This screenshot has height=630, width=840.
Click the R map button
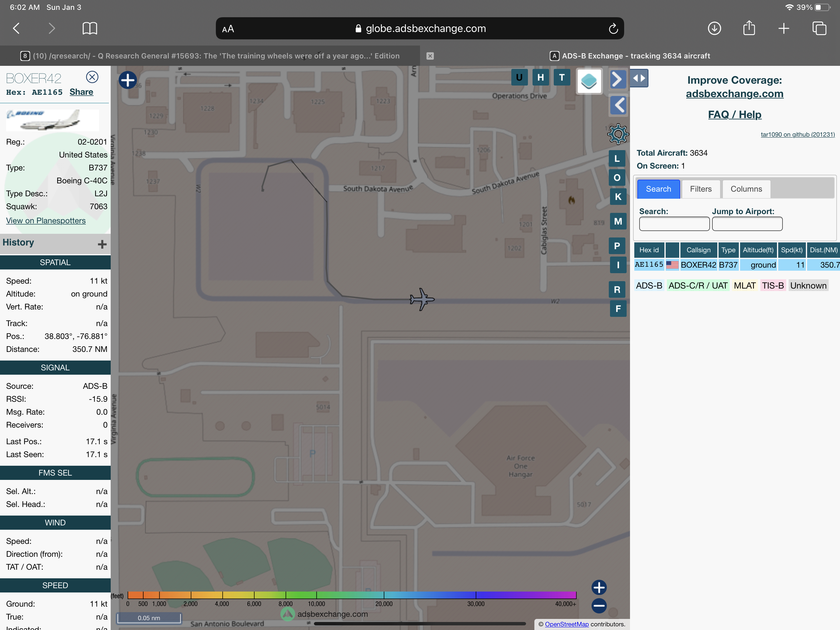point(617,289)
